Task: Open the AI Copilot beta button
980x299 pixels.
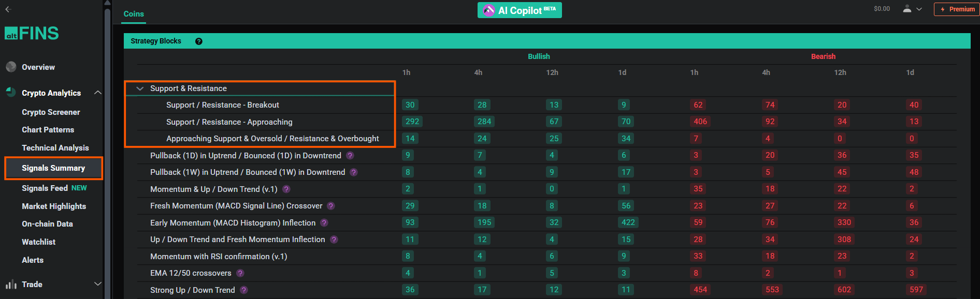Action: tap(520, 10)
